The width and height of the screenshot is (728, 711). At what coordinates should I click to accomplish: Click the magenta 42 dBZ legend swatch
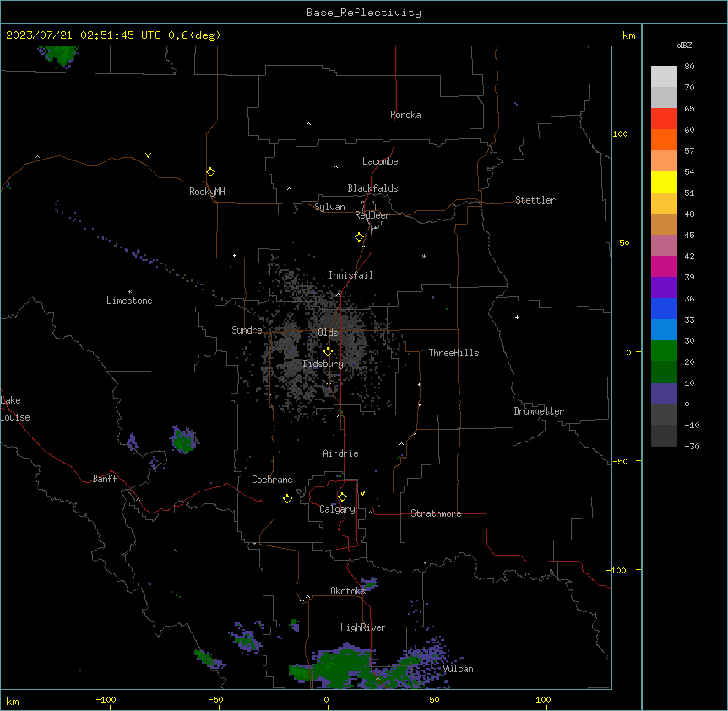tap(664, 266)
